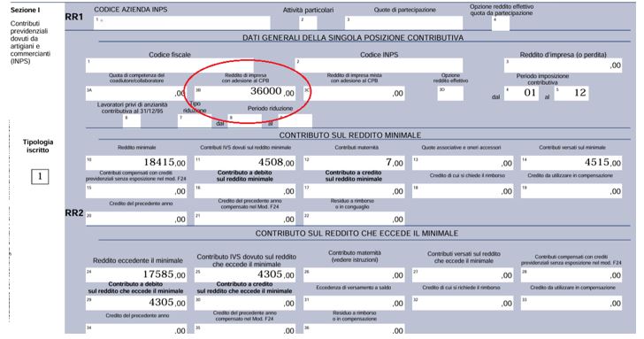Click the Quote di partecipazione field

pos(403,23)
